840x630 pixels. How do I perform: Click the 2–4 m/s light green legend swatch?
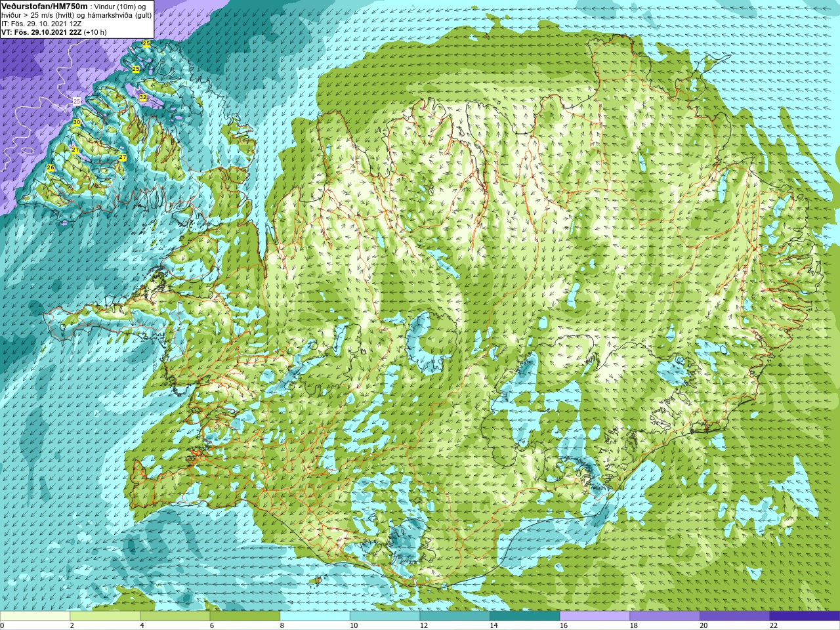[x=105, y=616]
